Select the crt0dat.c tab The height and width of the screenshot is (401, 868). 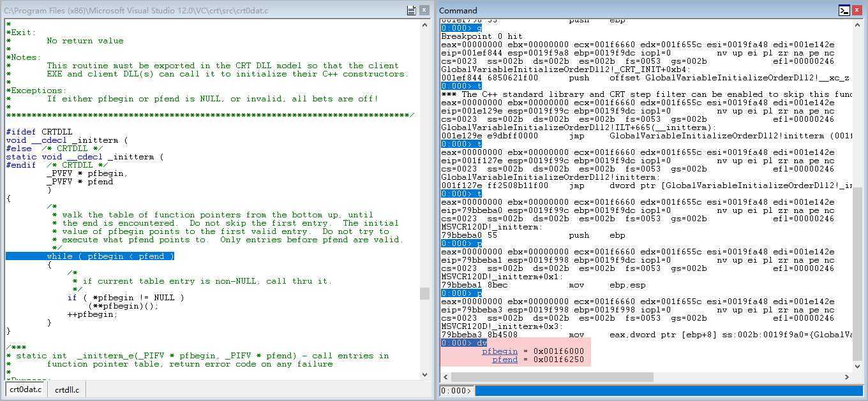pyautogui.click(x=26, y=390)
